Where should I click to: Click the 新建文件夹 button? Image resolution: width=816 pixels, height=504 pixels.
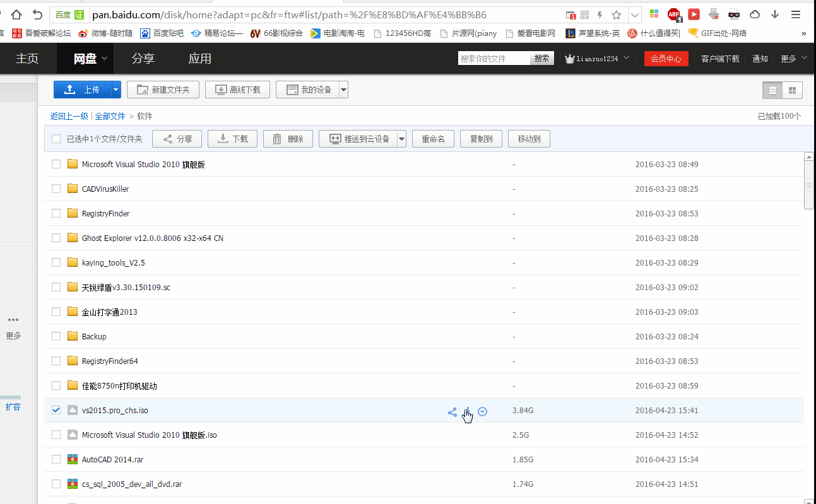[163, 90]
